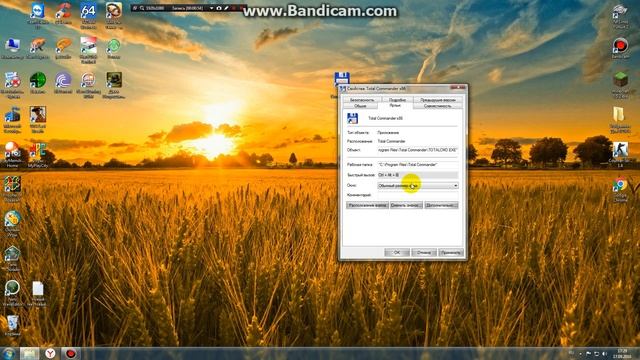Switch to the Предыдущие версии tab
Viewport: 640px width, 360px height.
click(x=438, y=100)
